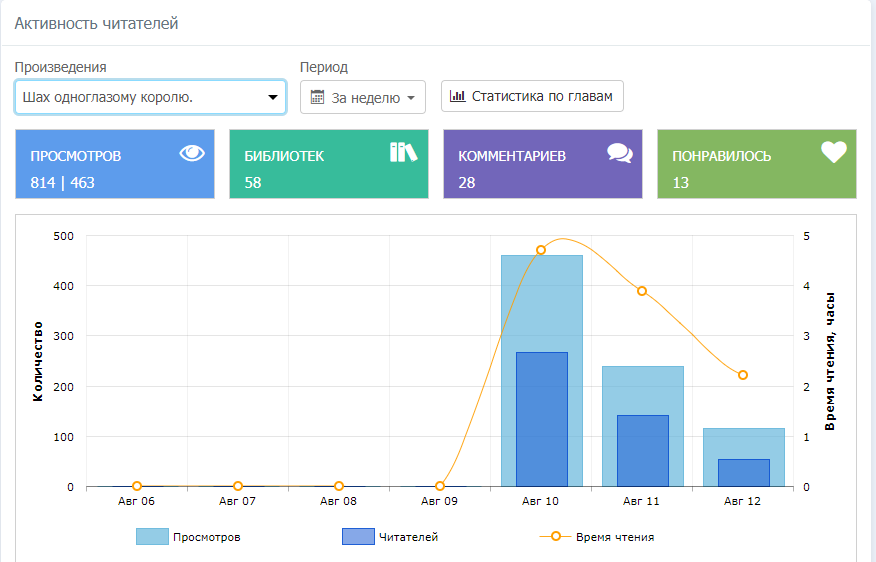Click the light blue Просмотров legend swatch
This screenshot has height=562, width=876.
[x=152, y=537]
